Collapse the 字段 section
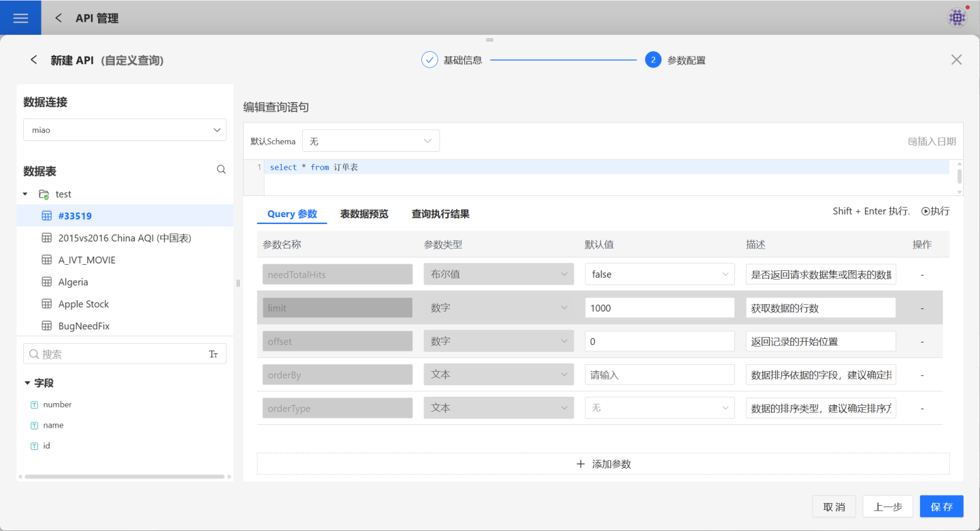 coord(27,383)
